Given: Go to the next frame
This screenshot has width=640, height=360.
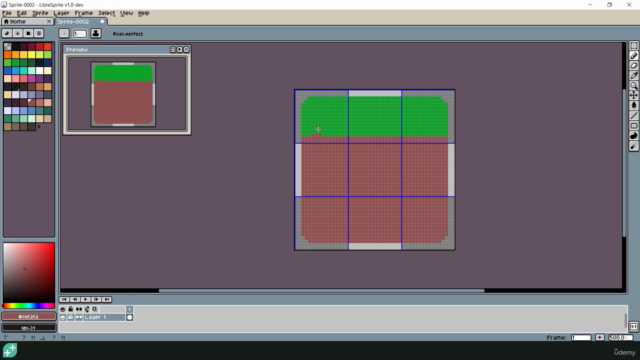Looking at the screenshot, I should coord(96,300).
